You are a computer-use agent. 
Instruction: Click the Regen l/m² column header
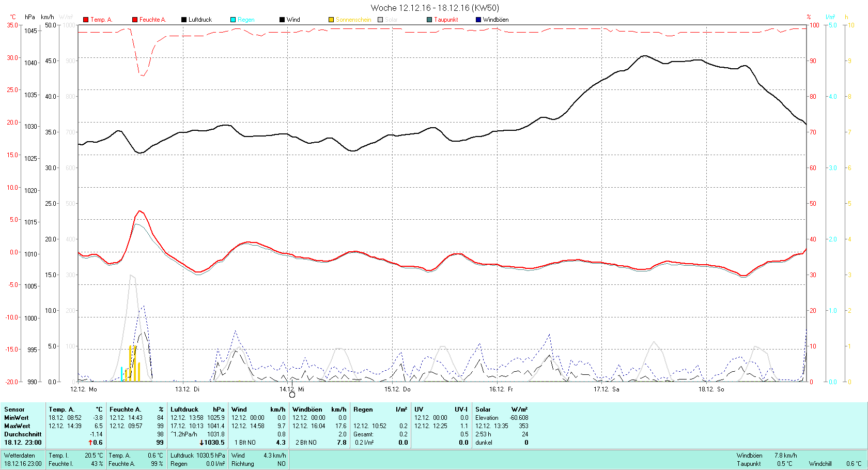pos(380,410)
